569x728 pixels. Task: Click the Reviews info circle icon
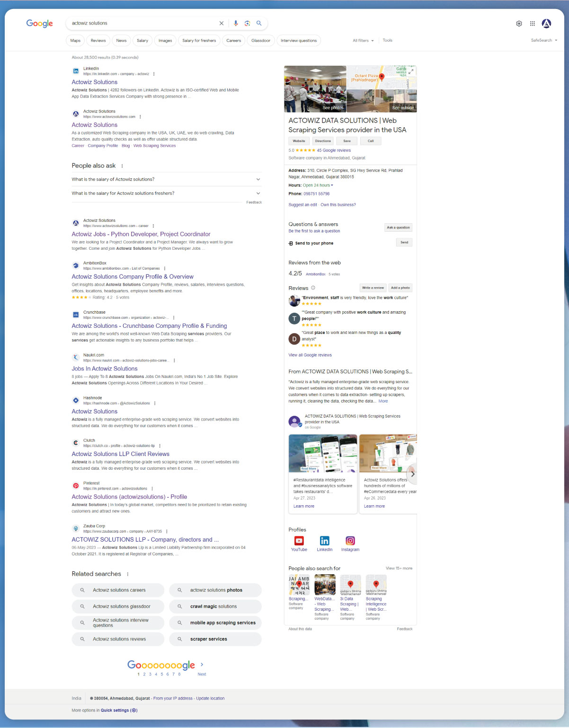[313, 288]
